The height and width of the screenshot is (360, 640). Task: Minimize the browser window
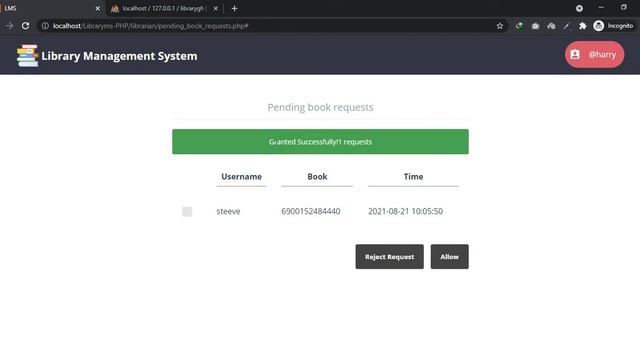[x=601, y=8]
